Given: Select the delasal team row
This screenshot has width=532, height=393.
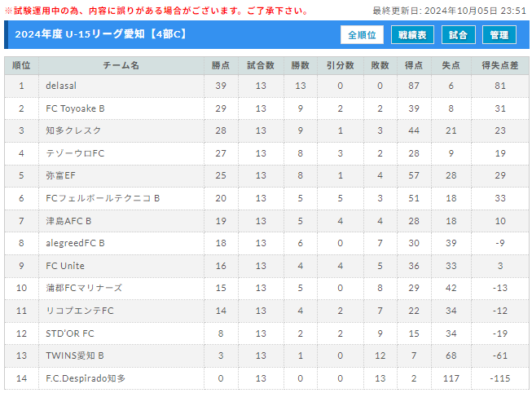Looking at the screenshot, I should [x=266, y=86].
